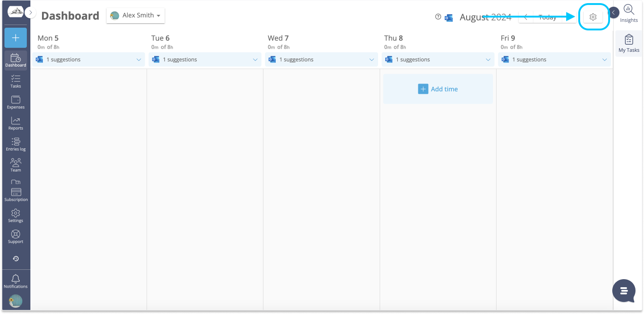Open the Expenses section in the sidebar

16,101
